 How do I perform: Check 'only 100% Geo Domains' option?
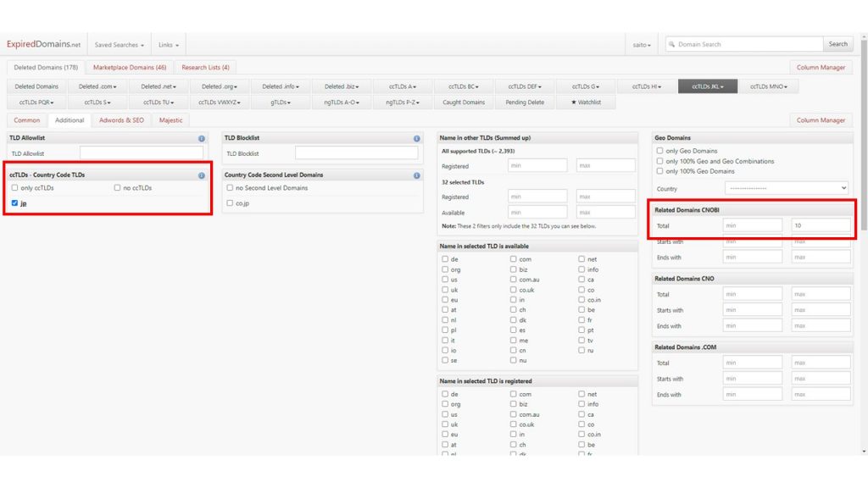659,171
